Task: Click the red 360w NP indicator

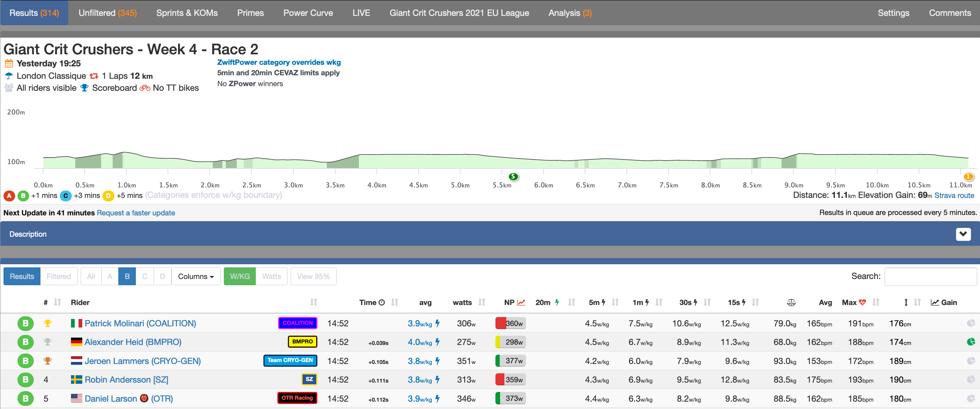Action: [511, 323]
